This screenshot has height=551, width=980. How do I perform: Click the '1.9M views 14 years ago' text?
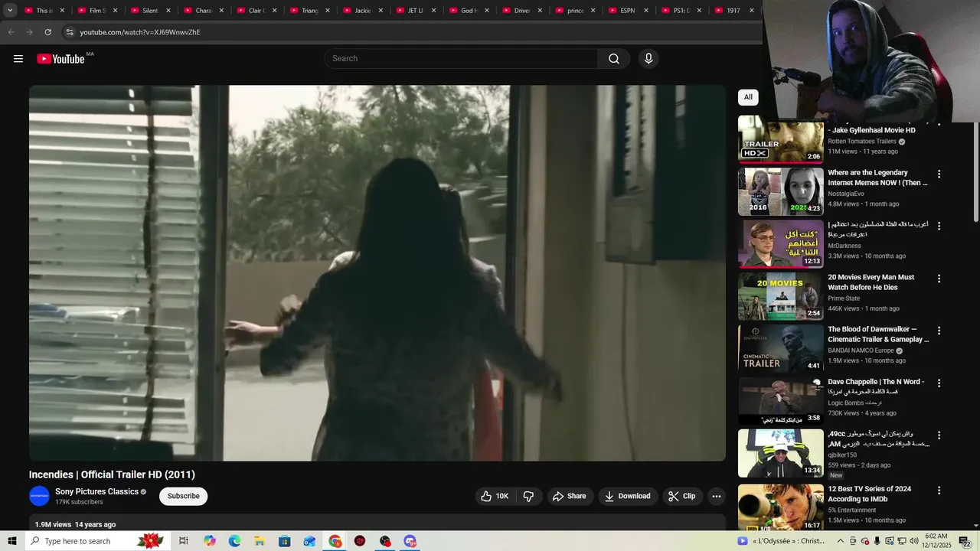click(x=75, y=524)
